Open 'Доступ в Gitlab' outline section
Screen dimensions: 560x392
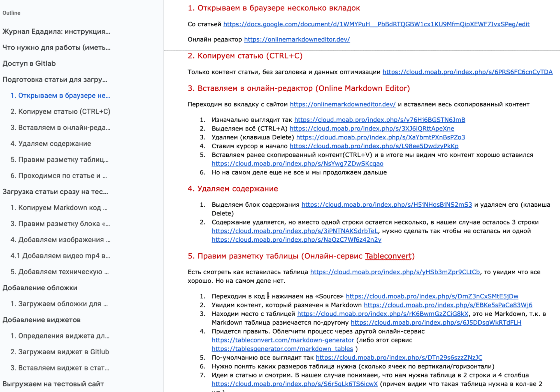(x=29, y=64)
